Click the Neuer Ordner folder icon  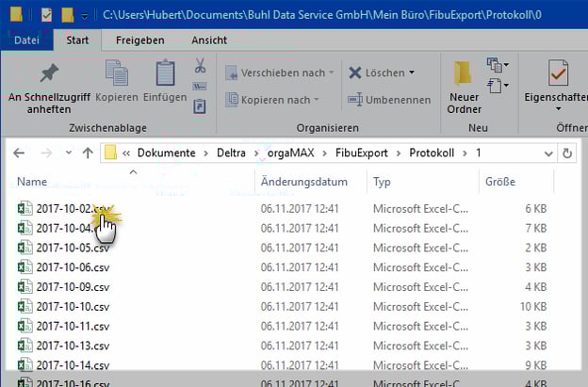click(465, 75)
